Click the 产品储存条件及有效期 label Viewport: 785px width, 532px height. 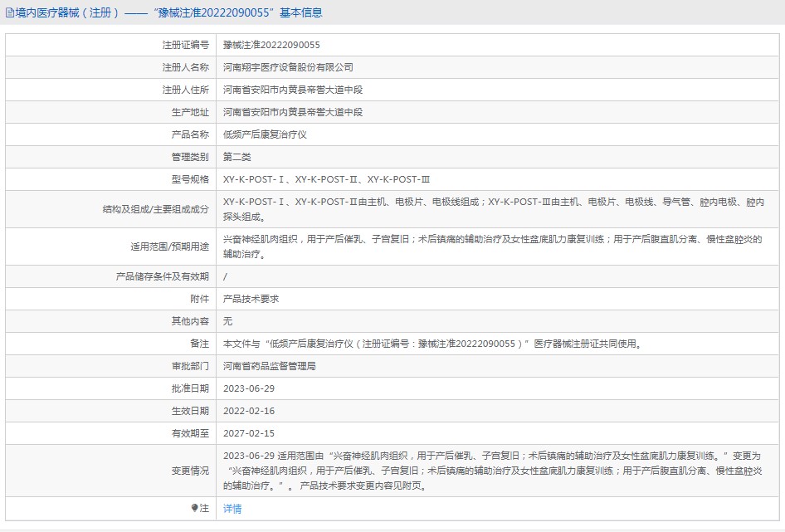tap(162, 276)
